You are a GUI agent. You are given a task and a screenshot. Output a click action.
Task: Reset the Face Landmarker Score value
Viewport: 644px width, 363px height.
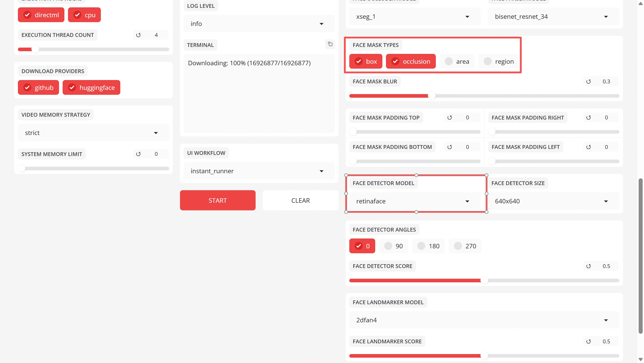tap(589, 341)
